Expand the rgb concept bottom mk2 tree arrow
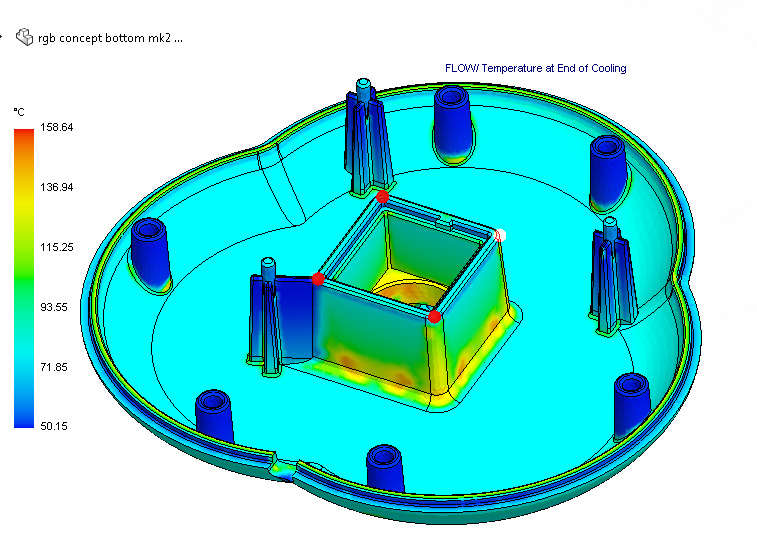Screen dimensions: 757x548 point(1,37)
